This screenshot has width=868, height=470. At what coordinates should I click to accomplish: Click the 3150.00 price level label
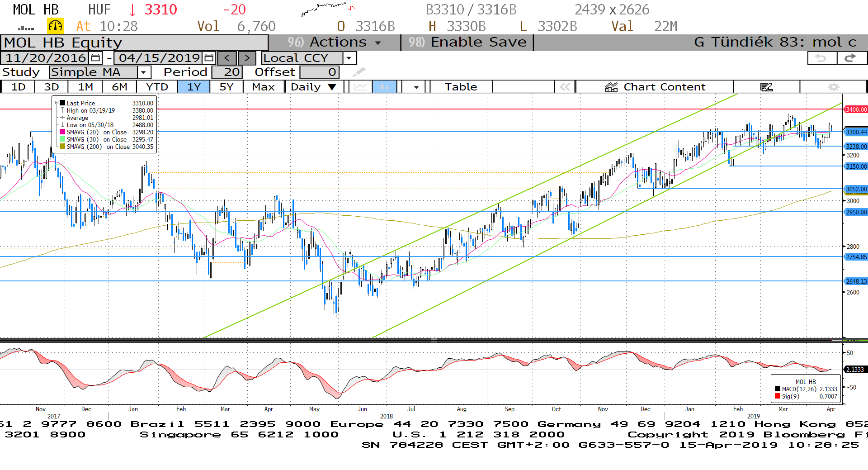click(856, 166)
